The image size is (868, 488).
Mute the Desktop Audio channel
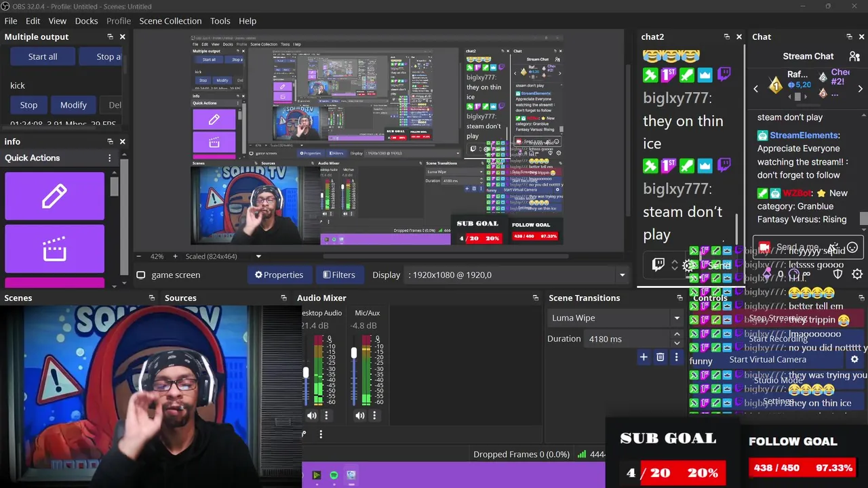point(311,415)
